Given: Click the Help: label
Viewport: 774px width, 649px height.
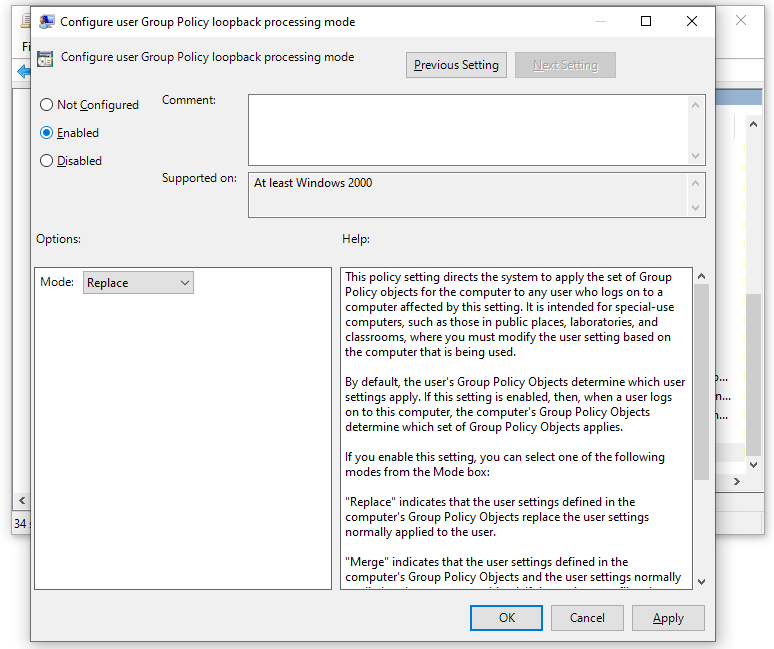Looking at the screenshot, I should coord(356,239).
